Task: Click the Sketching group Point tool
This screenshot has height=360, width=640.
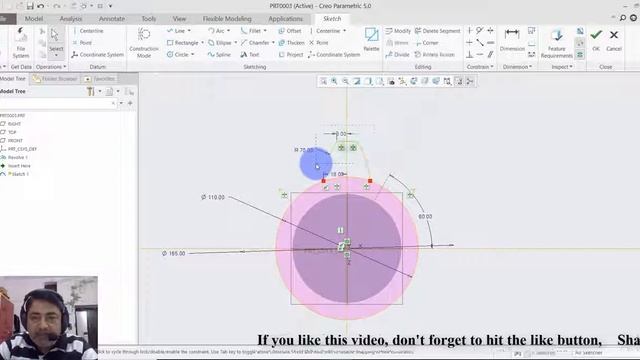Action: coord(319,43)
